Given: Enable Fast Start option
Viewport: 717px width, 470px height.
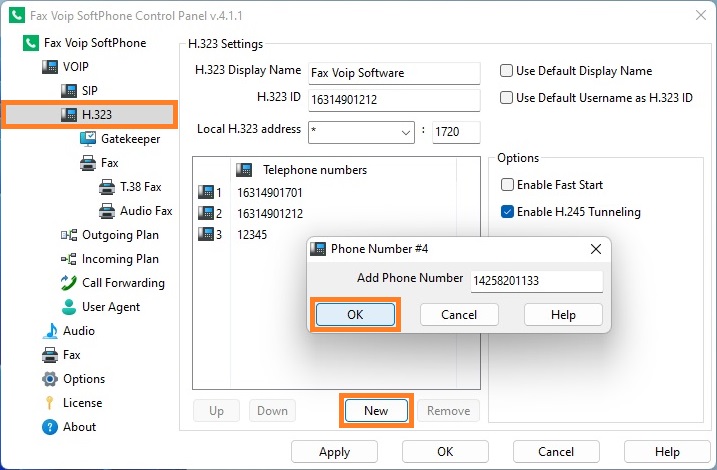Looking at the screenshot, I should (x=507, y=184).
